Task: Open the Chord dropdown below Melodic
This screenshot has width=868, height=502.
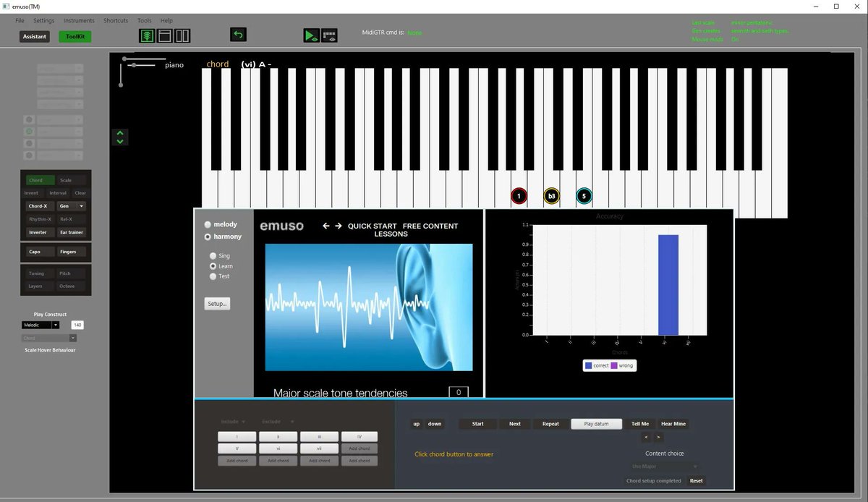Action: (72, 338)
